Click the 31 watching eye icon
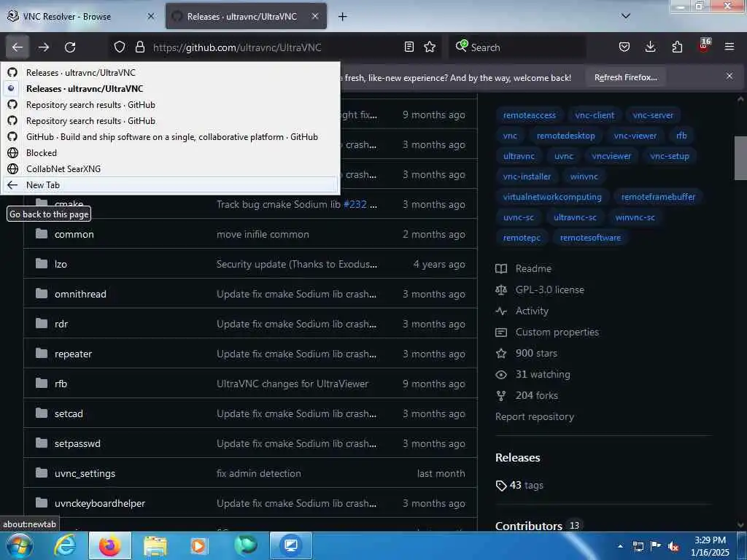747x560 pixels. [501, 375]
